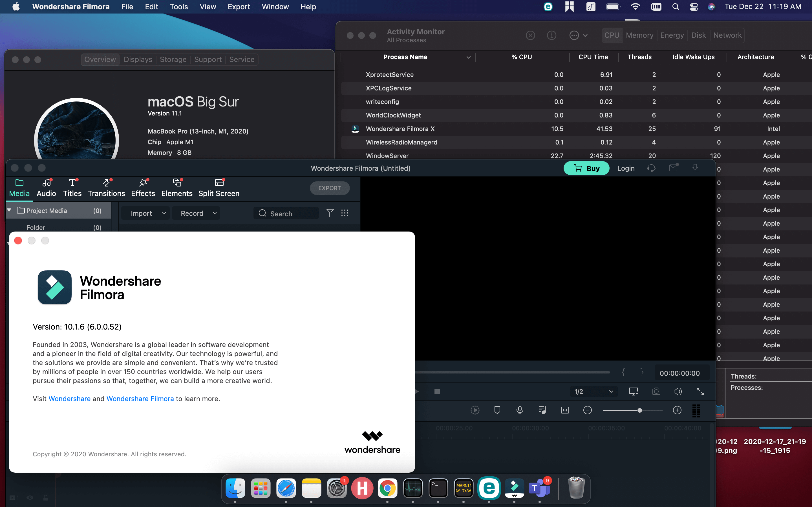The width and height of the screenshot is (812, 507).
Task: Expand the Import dropdown
Action: [164, 213]
